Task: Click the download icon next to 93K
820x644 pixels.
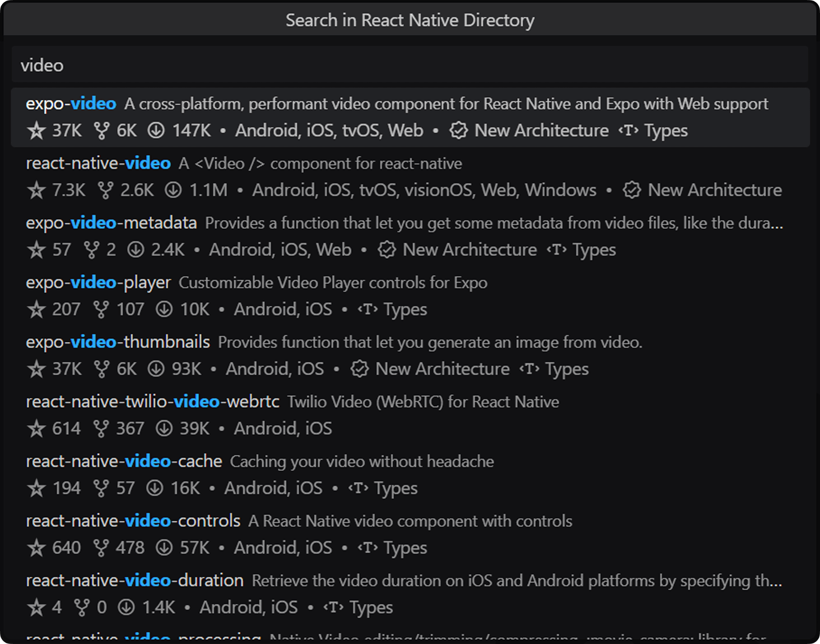Action: (156, 369)
